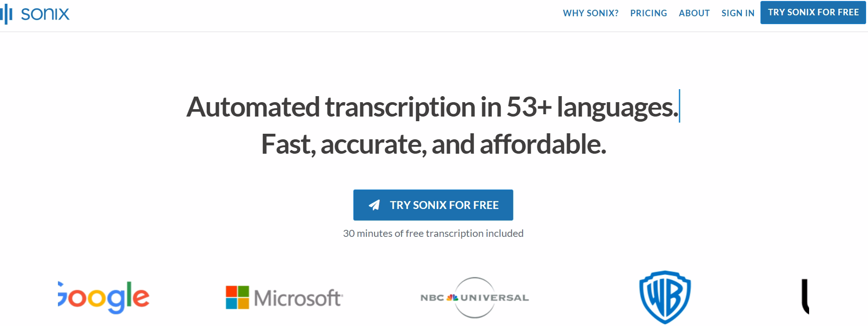Click the large center TRY SONIX FOR FREE button
The height and width of the screenshot is (326, 868).
[x=433, y=205]
